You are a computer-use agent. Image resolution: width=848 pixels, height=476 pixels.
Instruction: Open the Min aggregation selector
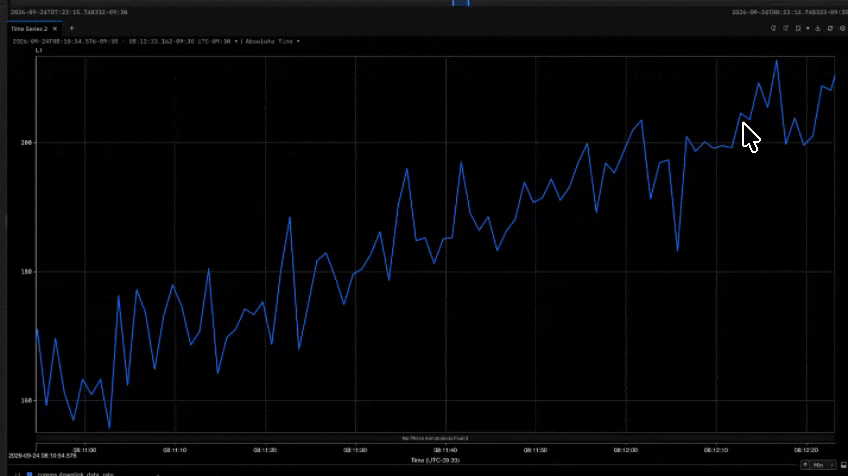(x=822, y=465)
